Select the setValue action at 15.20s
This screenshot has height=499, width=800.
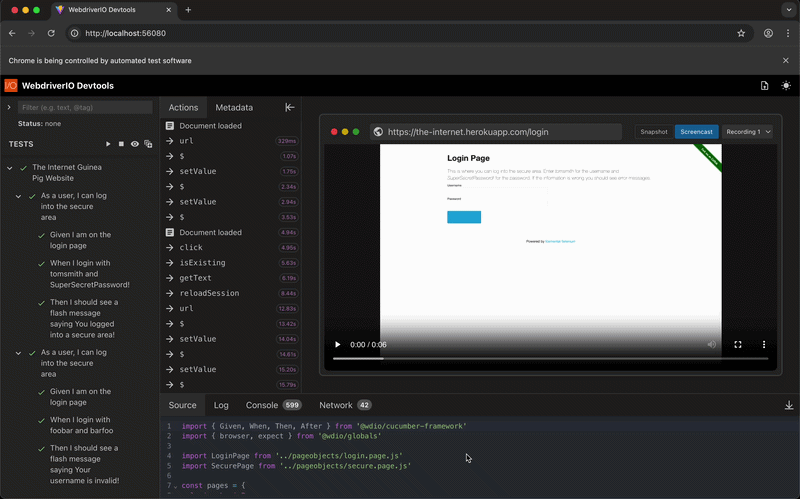231,369
